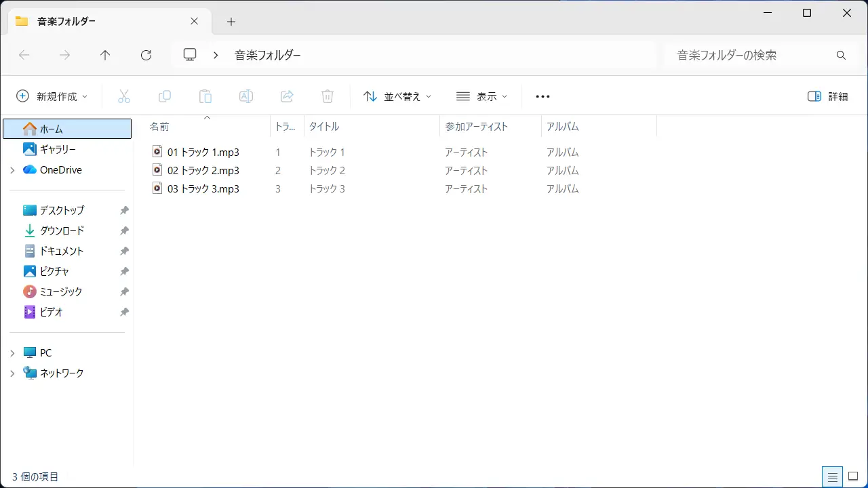
Task: Navigate up one folder level
Action: [105, 56]
